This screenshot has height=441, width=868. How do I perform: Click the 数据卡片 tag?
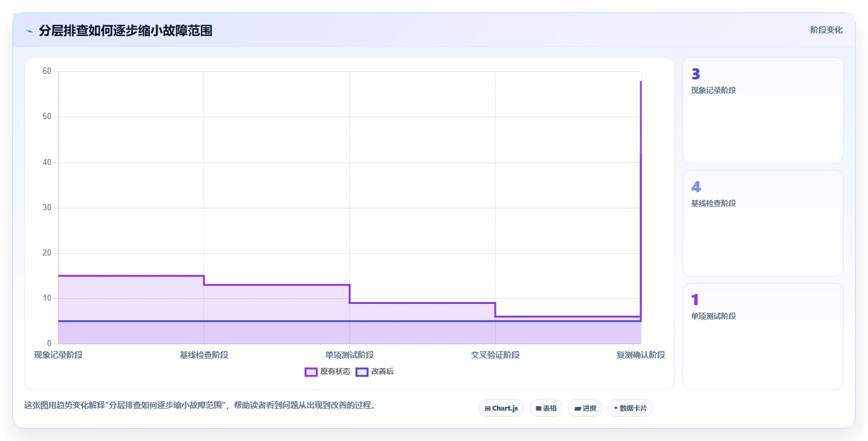[x=630, y=408]
